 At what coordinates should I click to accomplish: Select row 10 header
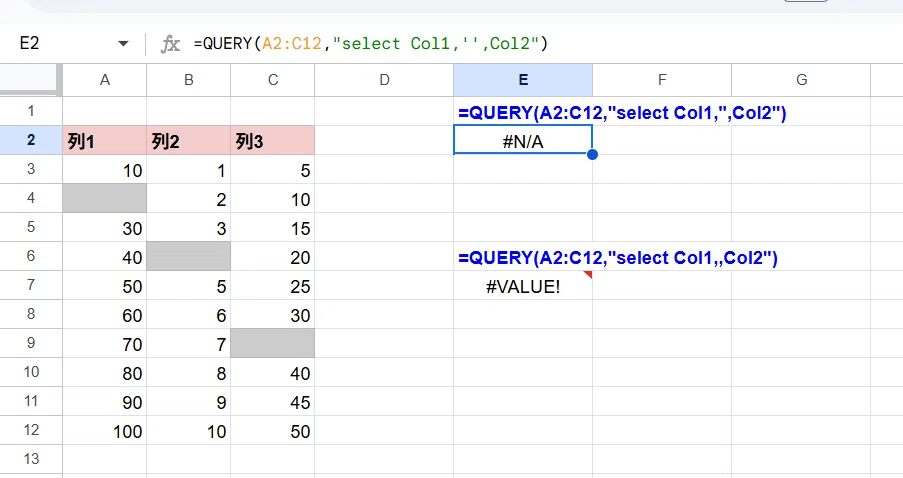coord(31,372)
